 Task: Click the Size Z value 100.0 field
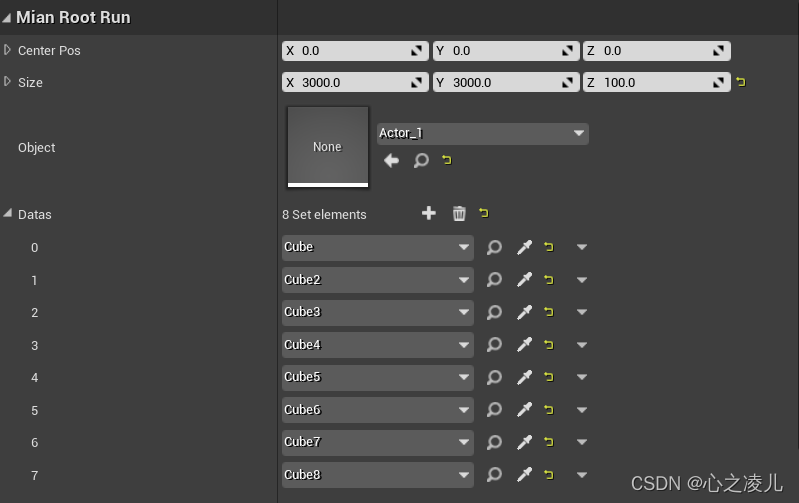coord(657,83)
